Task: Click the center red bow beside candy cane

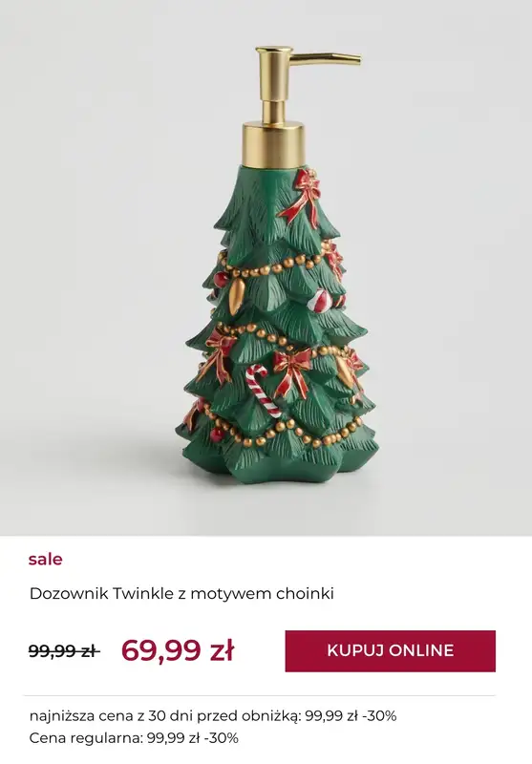Action: tap(292, 371)
